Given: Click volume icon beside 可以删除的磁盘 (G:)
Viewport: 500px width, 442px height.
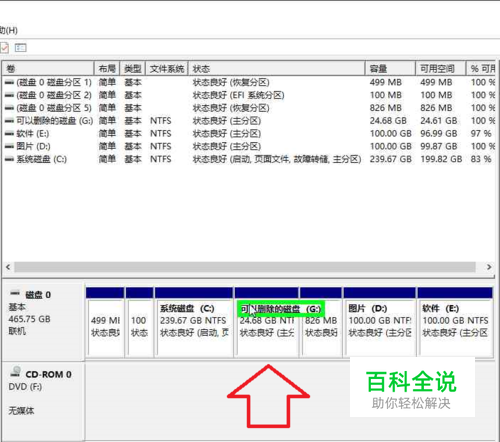Looking at the screenshot, I should pos(9,121).
